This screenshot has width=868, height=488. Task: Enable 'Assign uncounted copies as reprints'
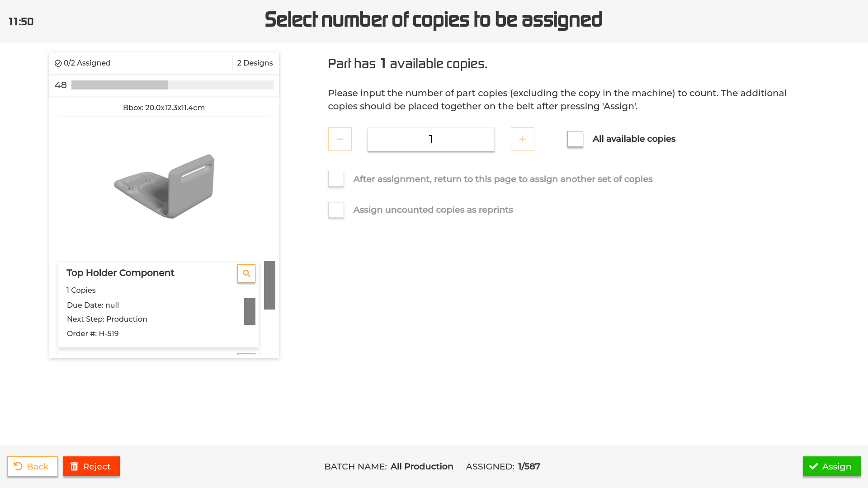(336, 210)
